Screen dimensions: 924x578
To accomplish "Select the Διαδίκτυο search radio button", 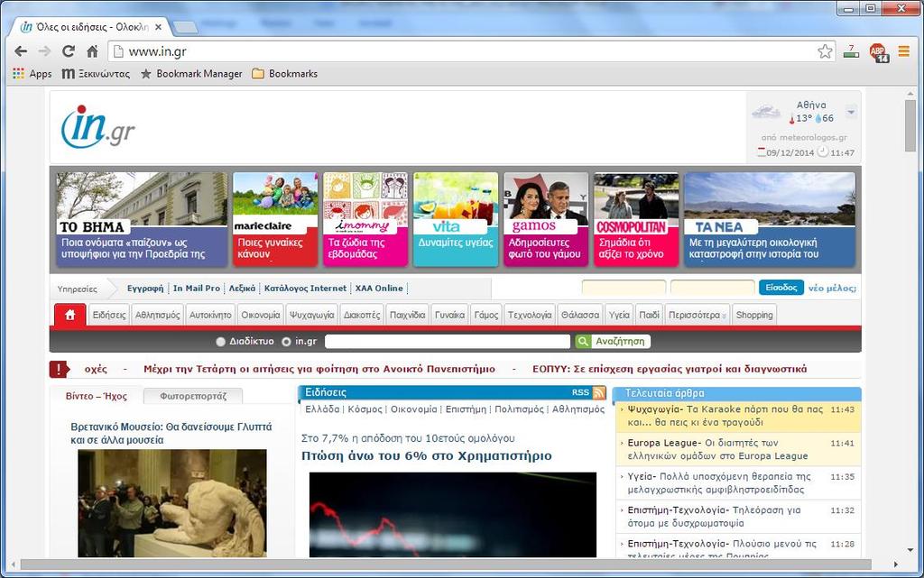I will [x=221, y=342].
